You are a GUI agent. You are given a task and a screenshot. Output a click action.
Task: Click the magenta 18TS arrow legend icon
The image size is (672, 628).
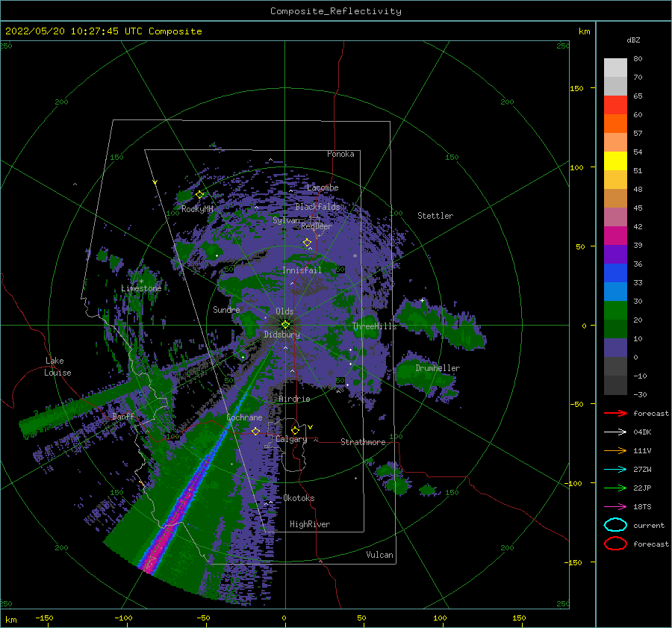[x=615, y=507]
